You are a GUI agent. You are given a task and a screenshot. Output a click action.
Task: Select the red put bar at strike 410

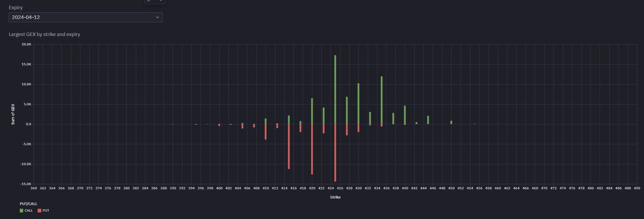click(x=266, y=132)
